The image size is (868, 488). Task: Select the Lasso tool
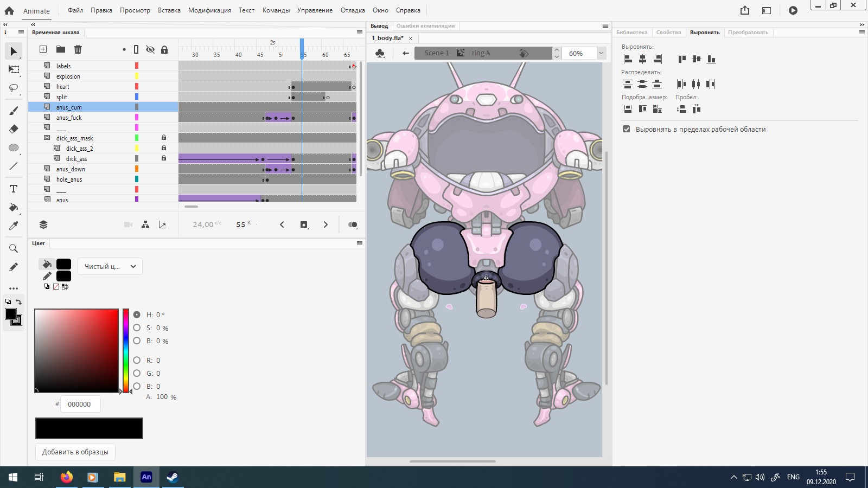[x=14, y=88]
